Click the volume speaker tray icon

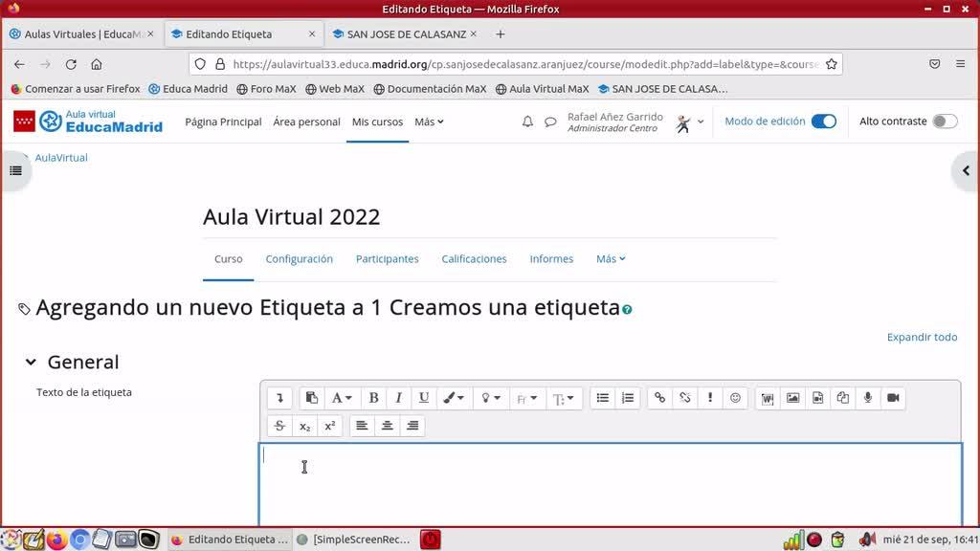(x=866, y=540)
